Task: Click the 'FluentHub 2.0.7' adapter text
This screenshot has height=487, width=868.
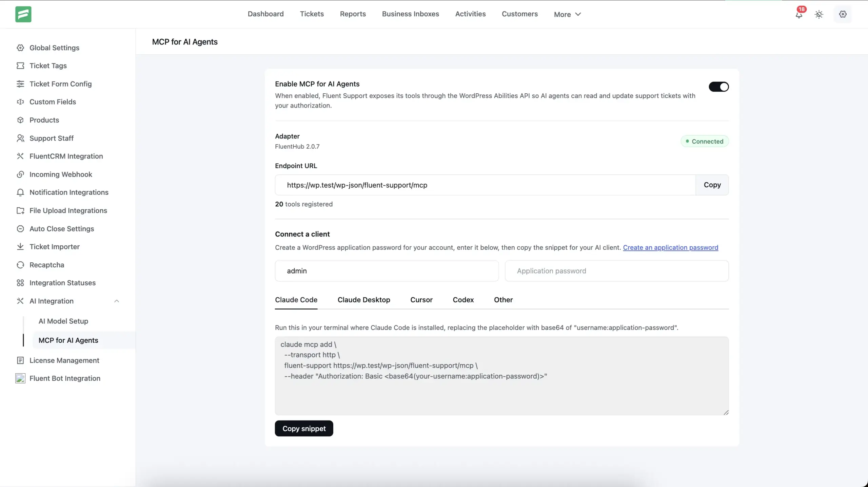Action: point(297,147)
